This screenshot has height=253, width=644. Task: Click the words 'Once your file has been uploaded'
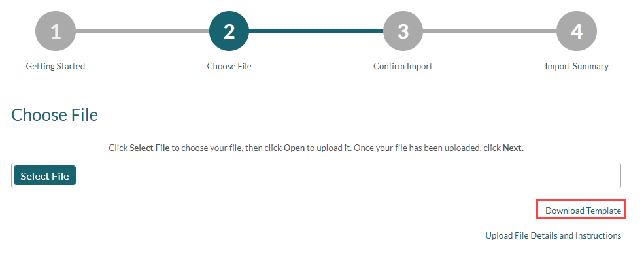point(416,148)
